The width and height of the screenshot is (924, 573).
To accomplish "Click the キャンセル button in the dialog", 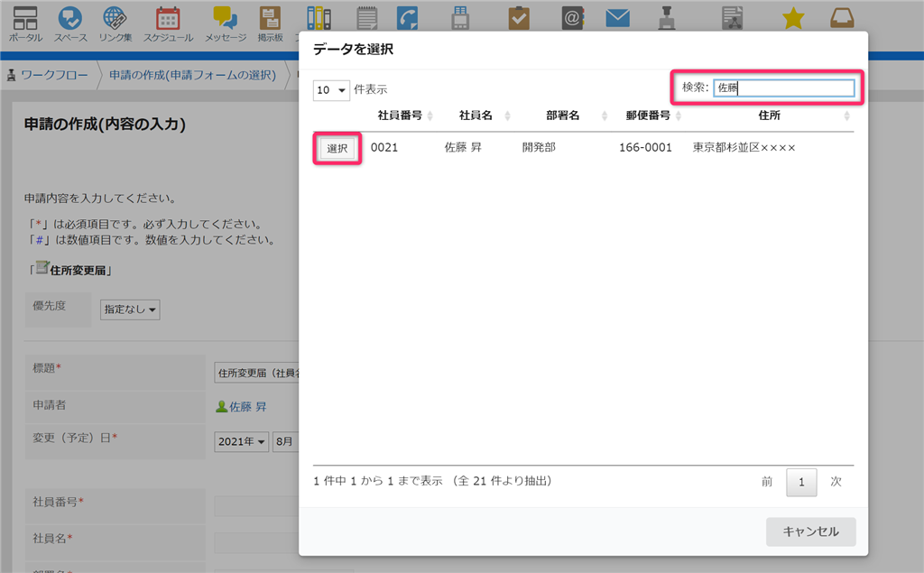I will tap(810, 531).
